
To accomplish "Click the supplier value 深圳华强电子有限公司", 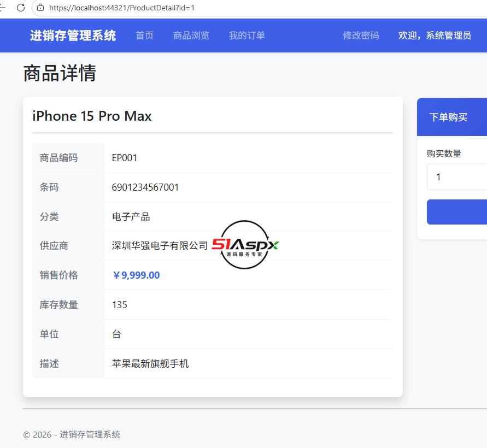I will [x=160, y=245].
